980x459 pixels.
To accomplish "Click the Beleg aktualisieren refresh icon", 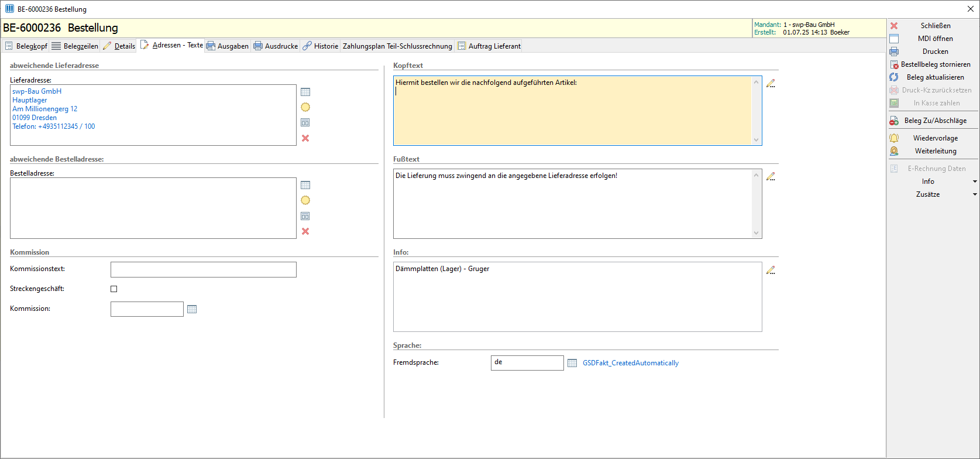I will click(894, 77).
